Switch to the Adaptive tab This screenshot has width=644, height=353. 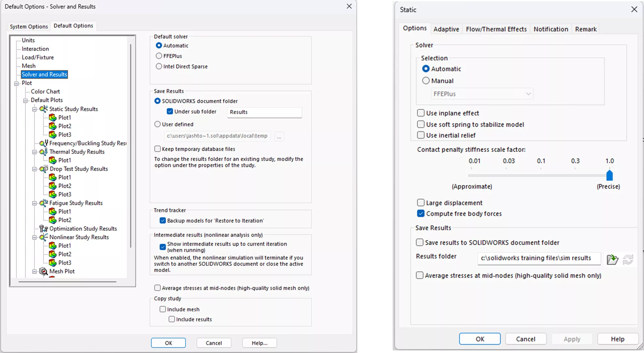point(446,29)
